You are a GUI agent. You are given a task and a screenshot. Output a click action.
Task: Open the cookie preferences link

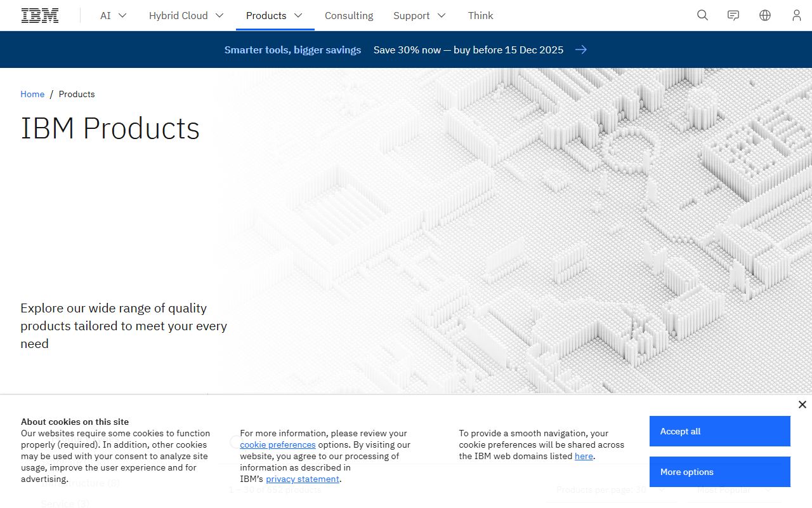pyautogui.click(x=278, y=444)
